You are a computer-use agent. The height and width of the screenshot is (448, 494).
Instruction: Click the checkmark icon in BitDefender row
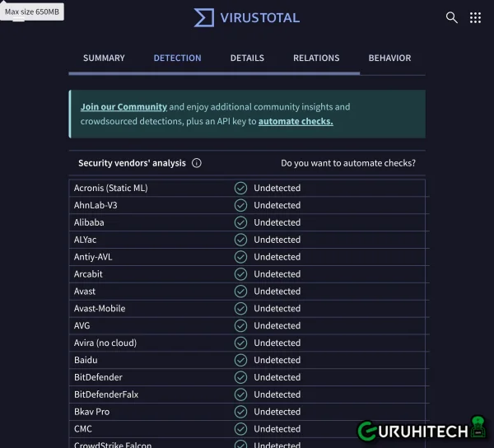point(240,377)
